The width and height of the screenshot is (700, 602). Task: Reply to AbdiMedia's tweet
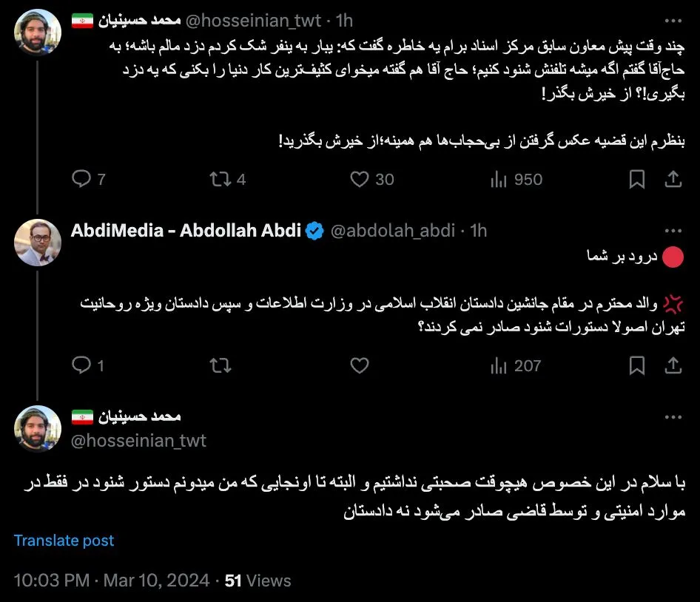[80, 365]
